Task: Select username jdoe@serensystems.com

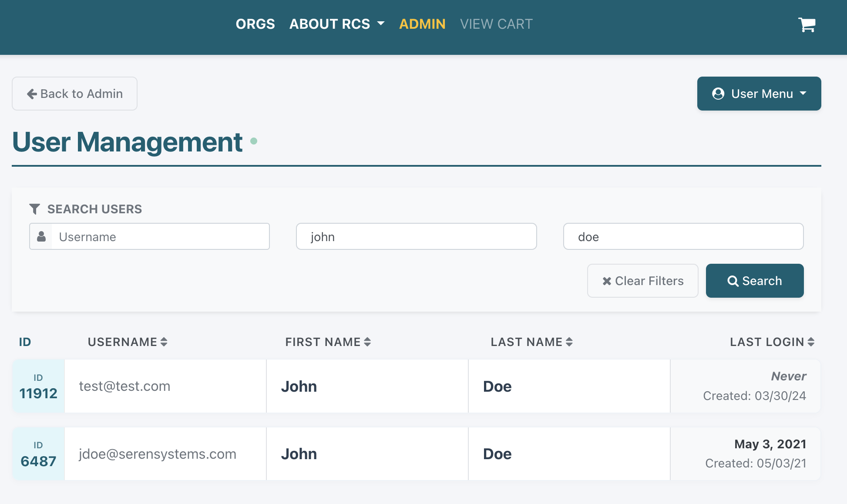Action: (x=158, y=454)
